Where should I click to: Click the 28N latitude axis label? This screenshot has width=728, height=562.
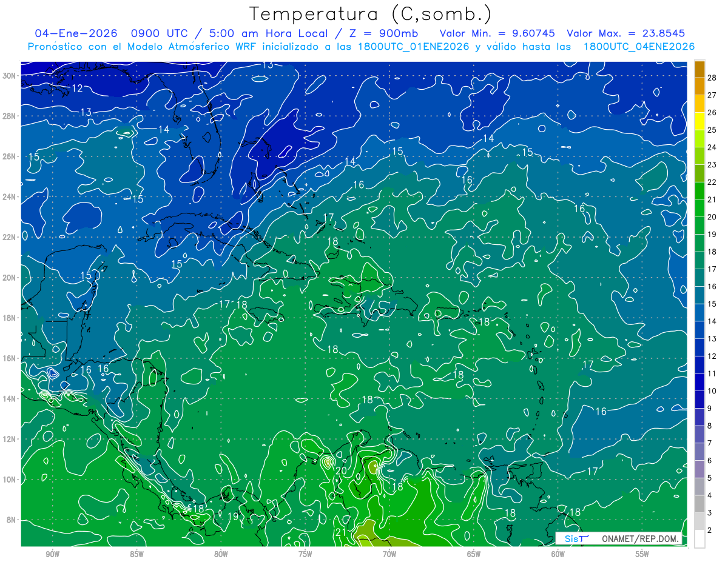click(10, 116)
